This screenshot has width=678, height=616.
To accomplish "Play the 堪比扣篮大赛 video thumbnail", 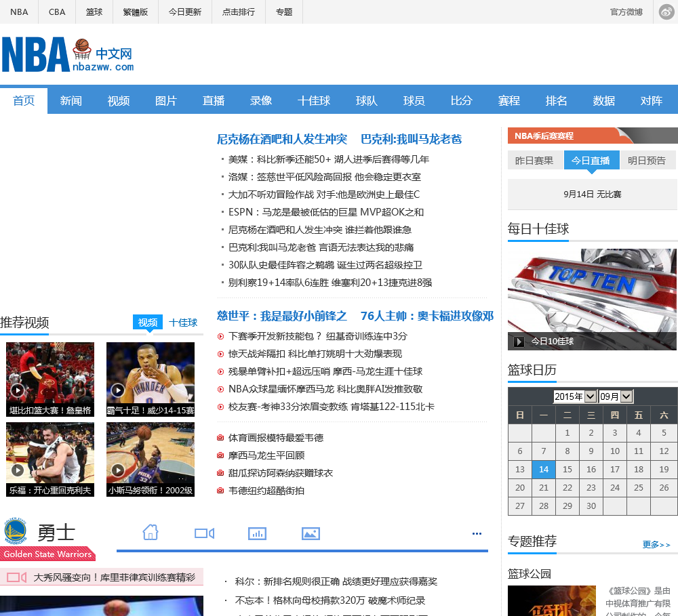I will point(50,379).
